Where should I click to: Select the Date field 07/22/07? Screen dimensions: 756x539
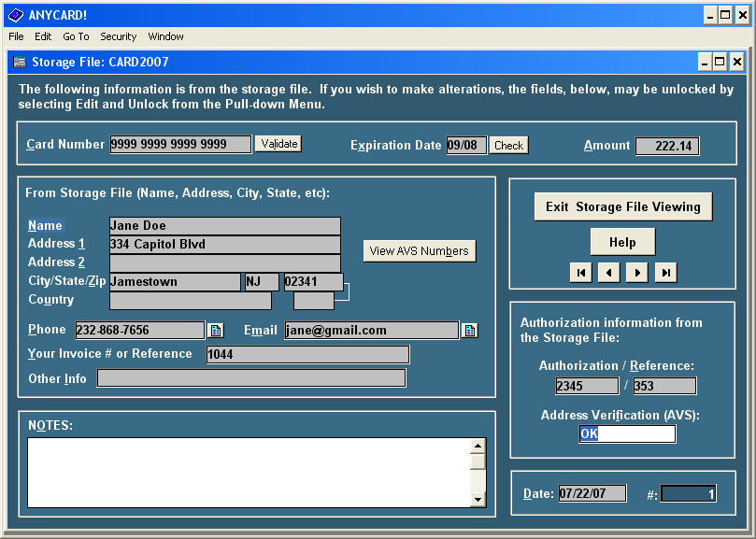[x=592, y=493]
